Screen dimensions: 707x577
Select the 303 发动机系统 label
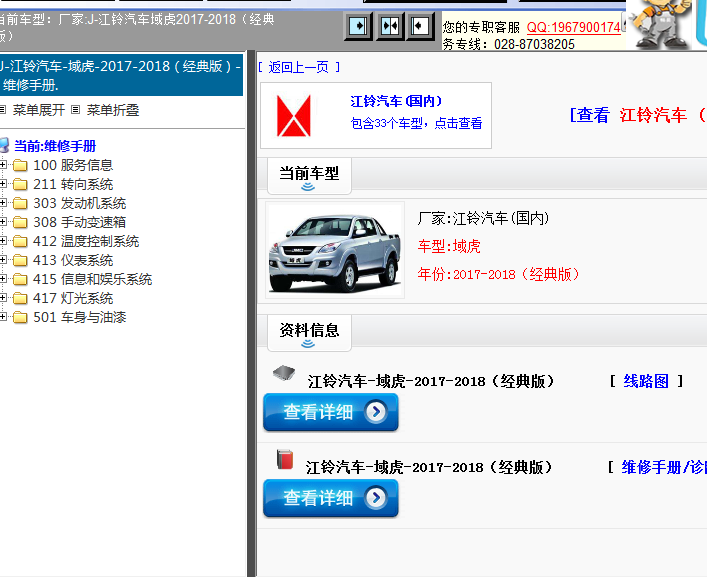click(x=79, y=203)
